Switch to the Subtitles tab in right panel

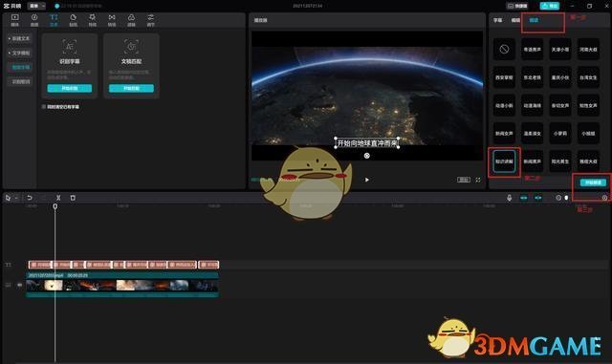coord(497,20)
